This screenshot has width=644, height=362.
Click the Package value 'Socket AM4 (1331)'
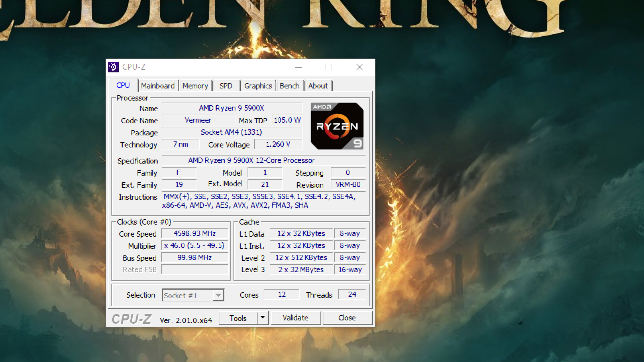[x=232, y=132]
